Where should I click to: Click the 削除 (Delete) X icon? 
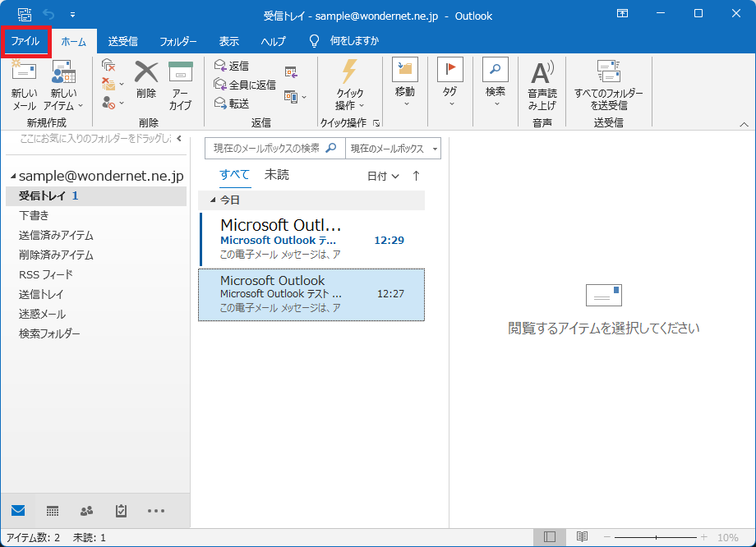point(146,71)
